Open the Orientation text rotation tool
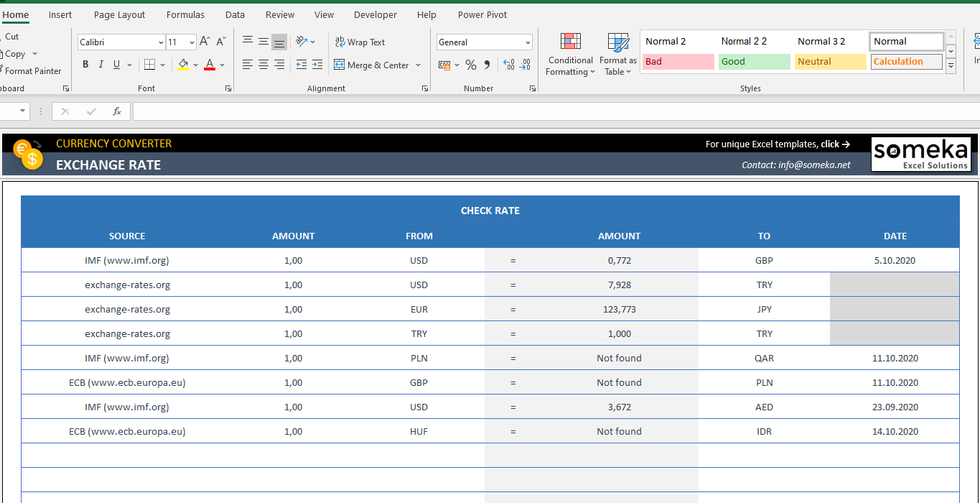The image size is (980, 503). 302,42
